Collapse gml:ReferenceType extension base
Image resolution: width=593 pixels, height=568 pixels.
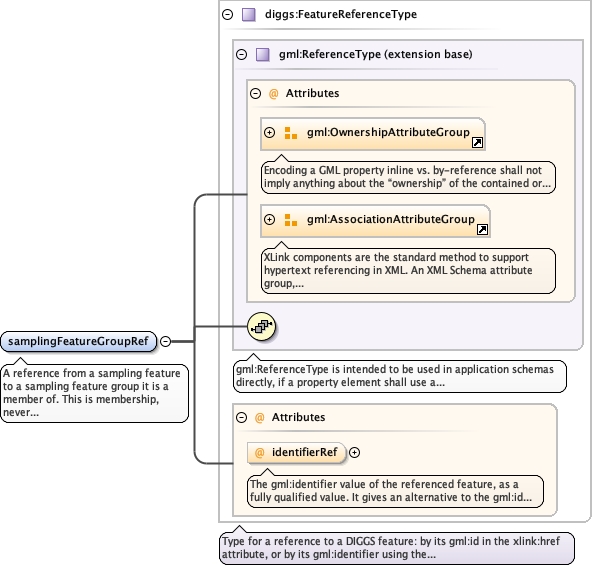pyautogui.click(x=241, y=54)
